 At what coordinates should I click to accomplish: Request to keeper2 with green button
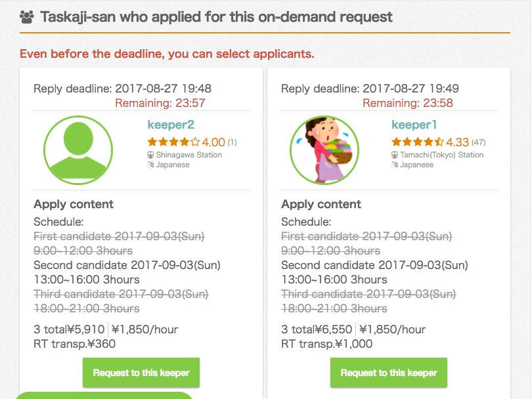[x=141, y=373]
